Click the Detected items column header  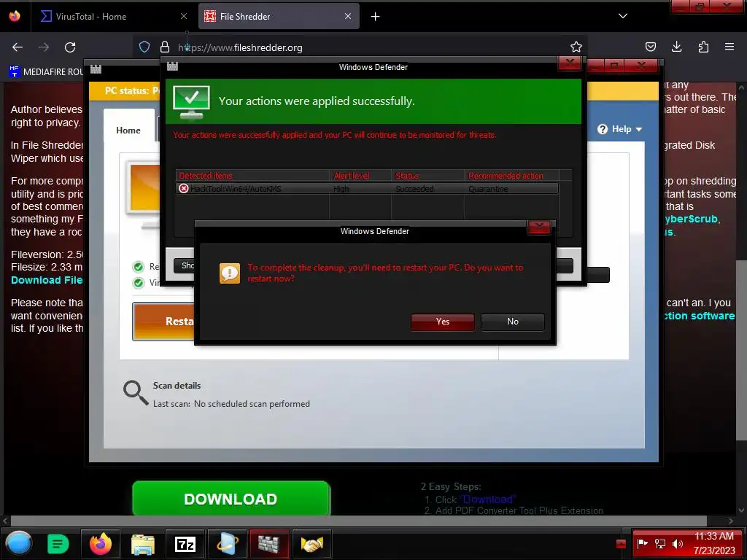coord(252,176)
